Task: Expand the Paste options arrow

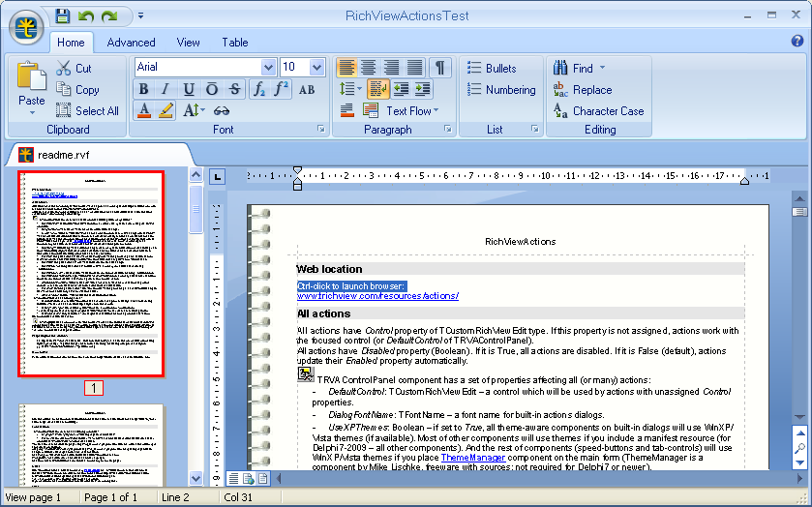Action: [32, 112]
